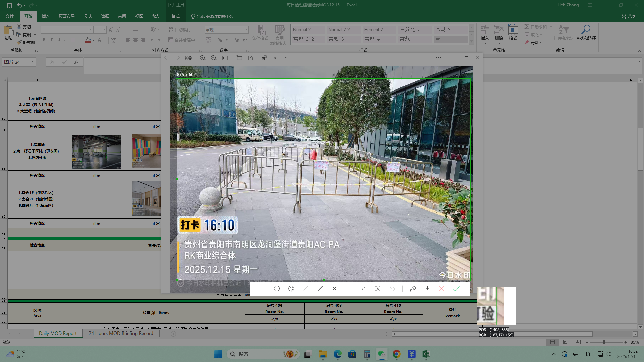Cancel screenshot with red X
The height and width of the screenshot is (362, 644).
442,289
